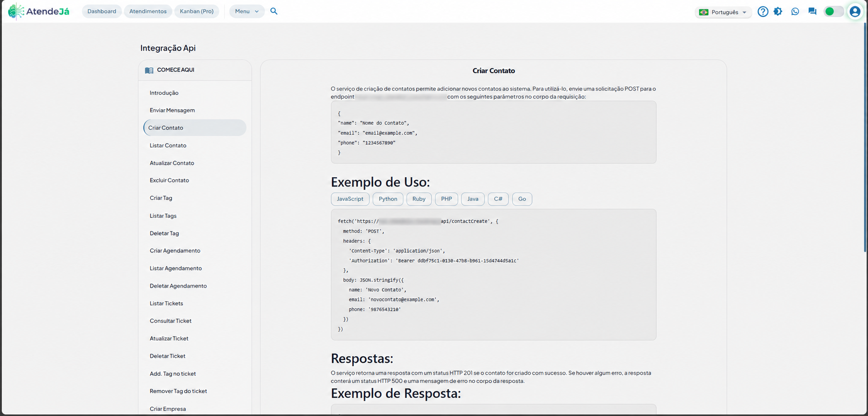Click the page vertical scrollbar
The height and width of the screenshot is (416, 868).
coord(866,138)
